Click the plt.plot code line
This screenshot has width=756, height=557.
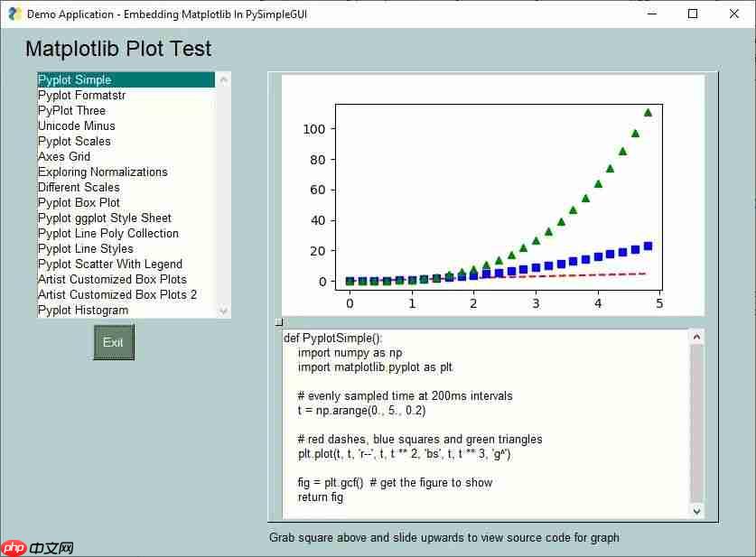pyautogui.click(x=404, y=453)
